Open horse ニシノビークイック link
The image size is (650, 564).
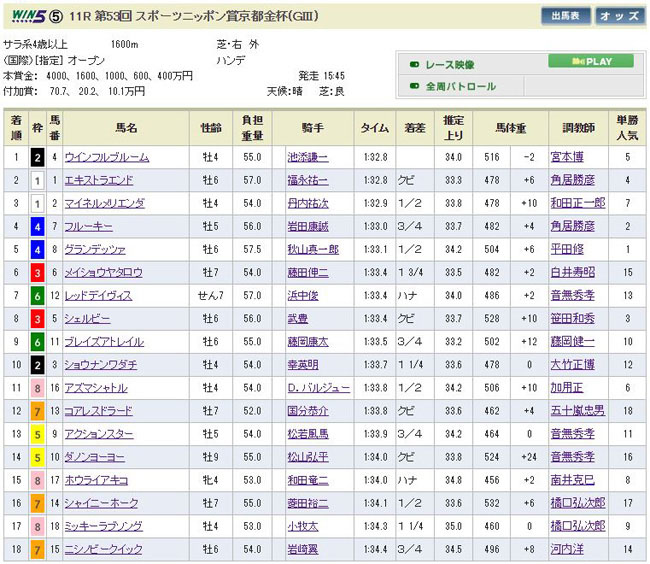[x=101, y=548]
